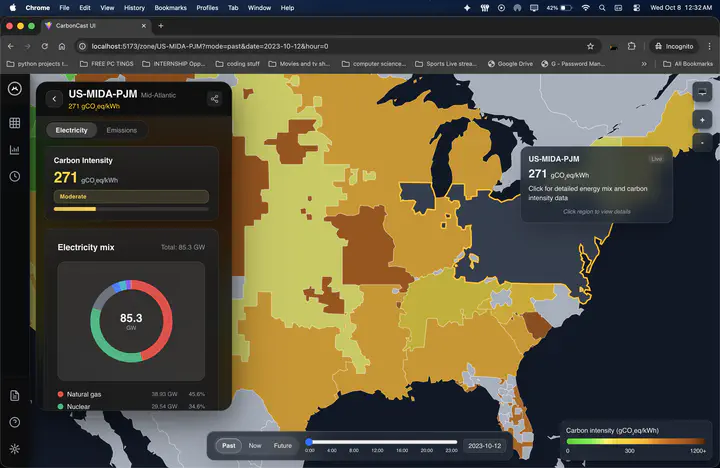
Task: Open the 2023-10-12 date picker
Action: tap(484, 445)
